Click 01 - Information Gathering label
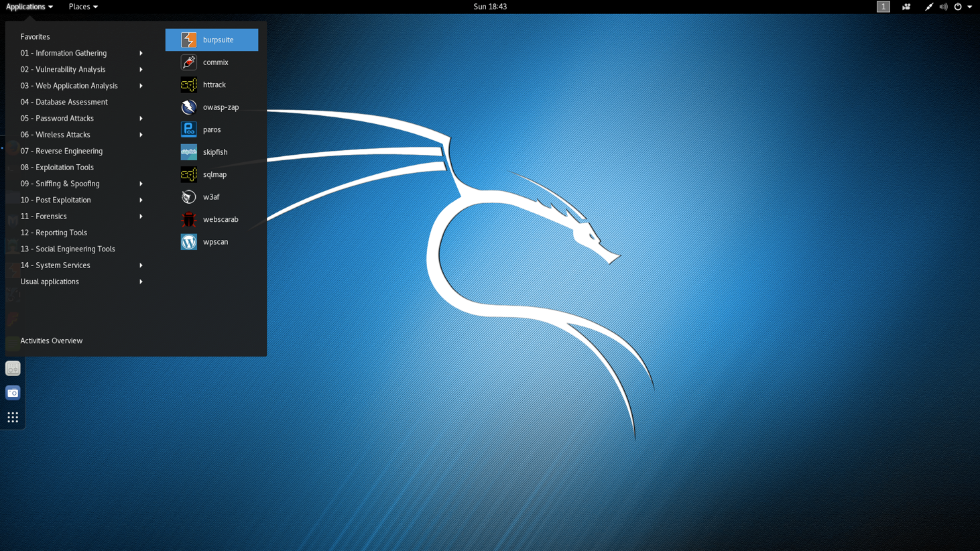This screenshot has height=551, width=980. coord(63,53)
